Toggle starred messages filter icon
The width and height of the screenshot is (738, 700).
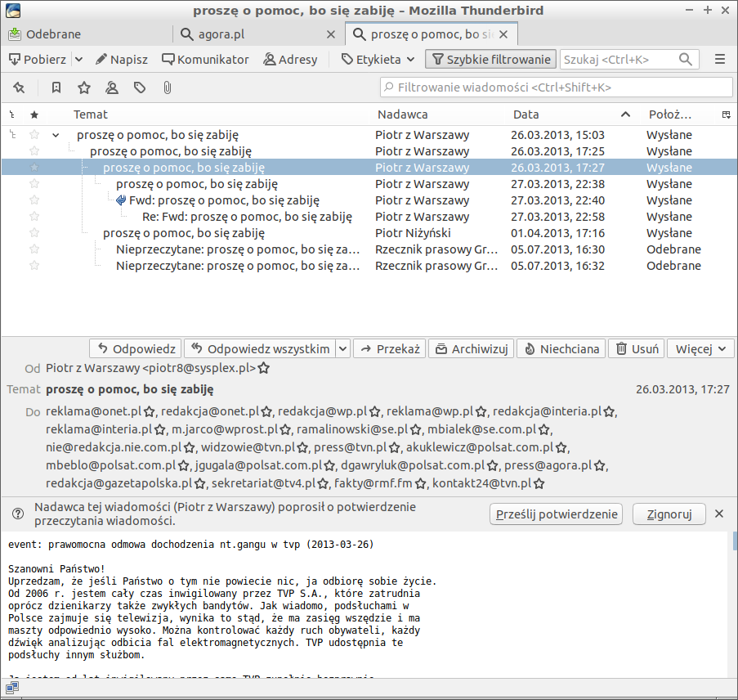(x=84, y=87)
